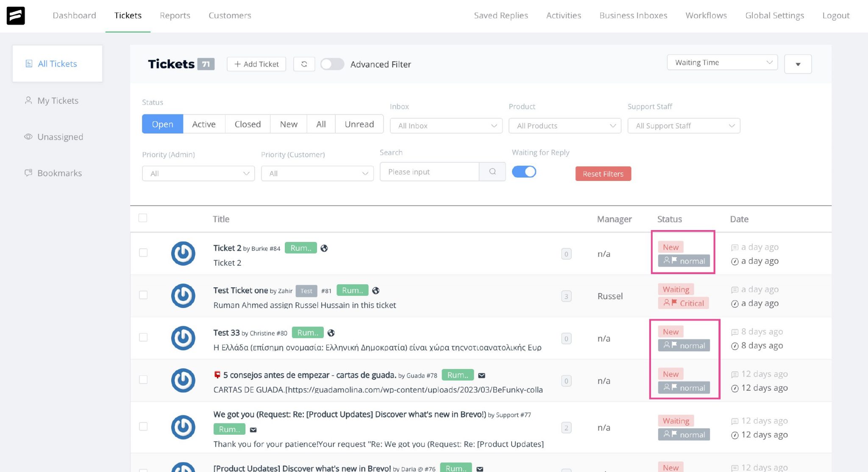This screenshot has width=868, height=472.
Task: Open Bookmarks from the sidebar
Action: tap(59, 173)
